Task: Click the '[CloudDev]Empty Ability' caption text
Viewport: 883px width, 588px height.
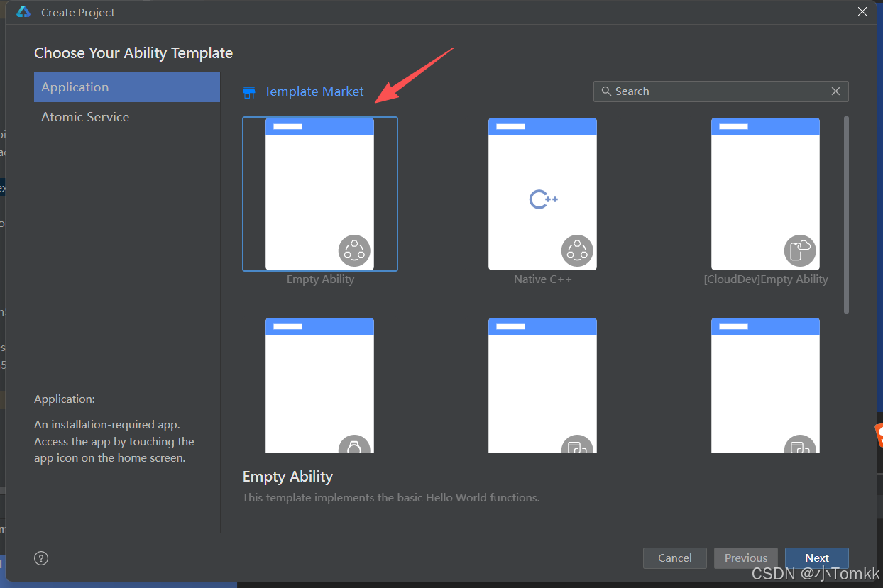Action: click(766, 279)
